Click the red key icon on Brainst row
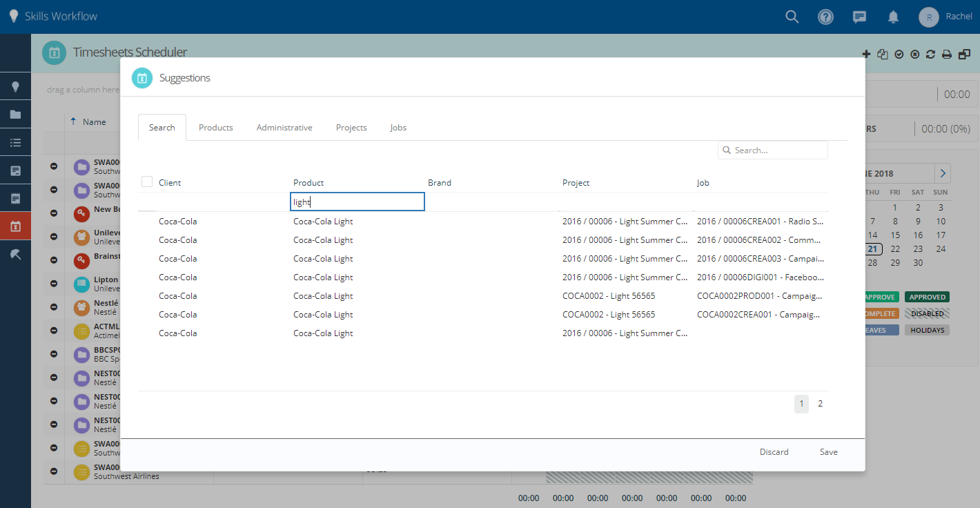Screen dimensions: 980x508 81,261
